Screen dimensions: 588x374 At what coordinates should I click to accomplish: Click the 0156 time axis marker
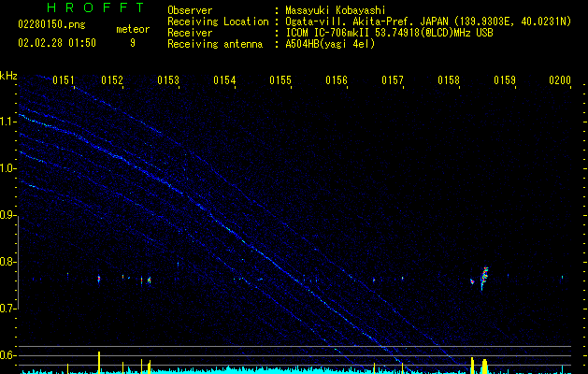tap(337, 80)
